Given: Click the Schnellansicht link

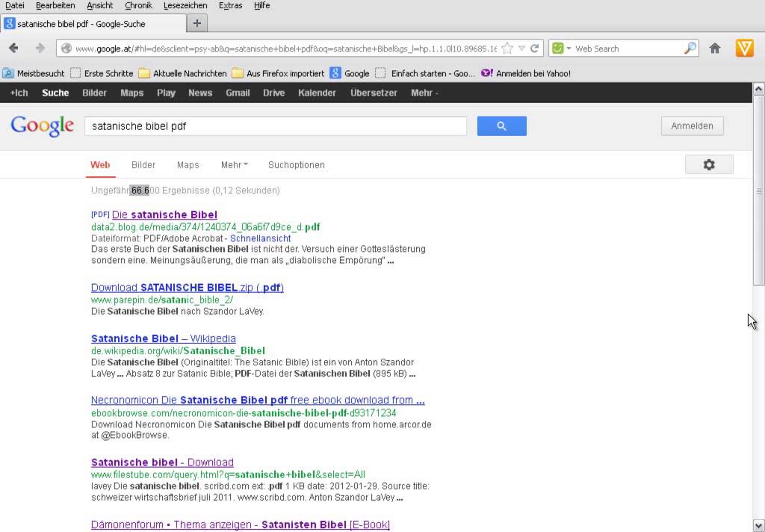Looking at the screenshot, I should [x=260, y=238].
